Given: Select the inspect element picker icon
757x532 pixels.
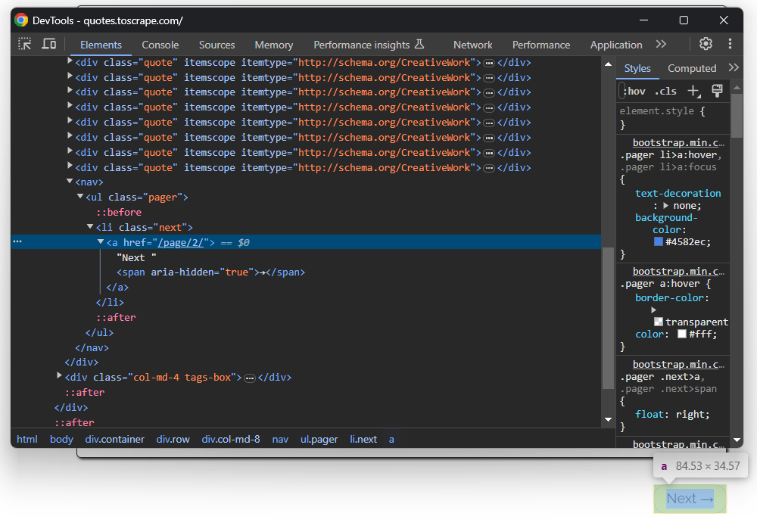Looking at the screenshot, I should coord(25,45).
